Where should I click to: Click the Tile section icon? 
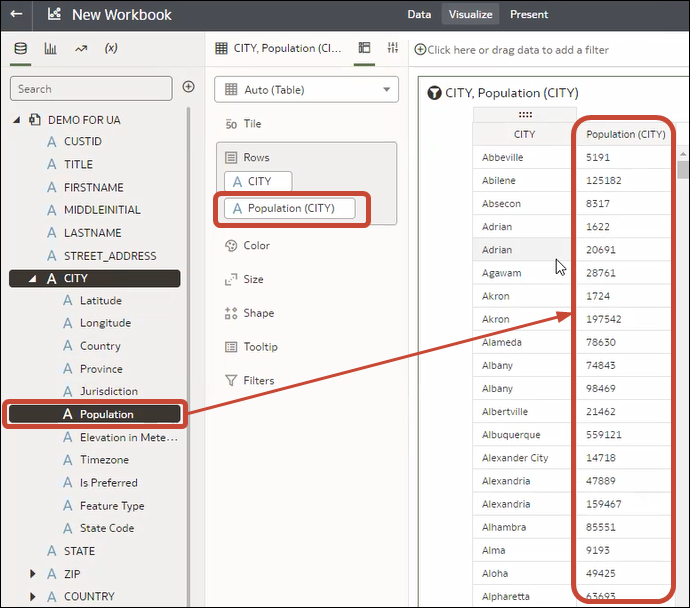point(231,124)
